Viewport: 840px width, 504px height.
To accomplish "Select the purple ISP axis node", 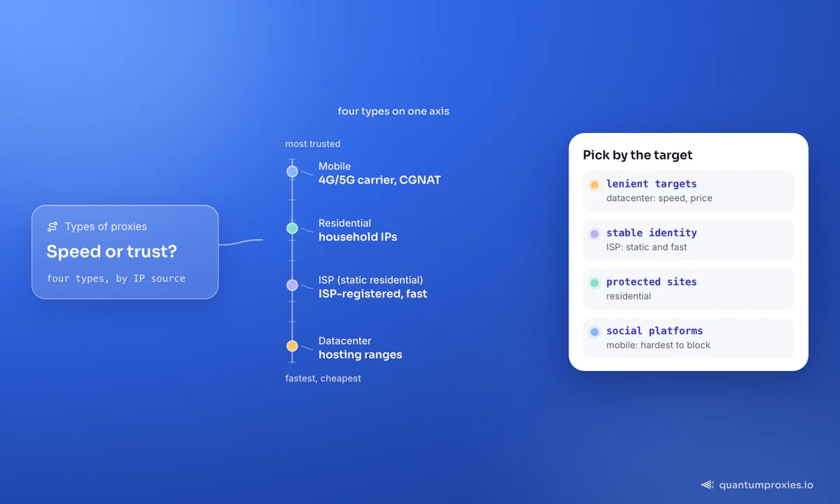I will (x=292, y=285).
